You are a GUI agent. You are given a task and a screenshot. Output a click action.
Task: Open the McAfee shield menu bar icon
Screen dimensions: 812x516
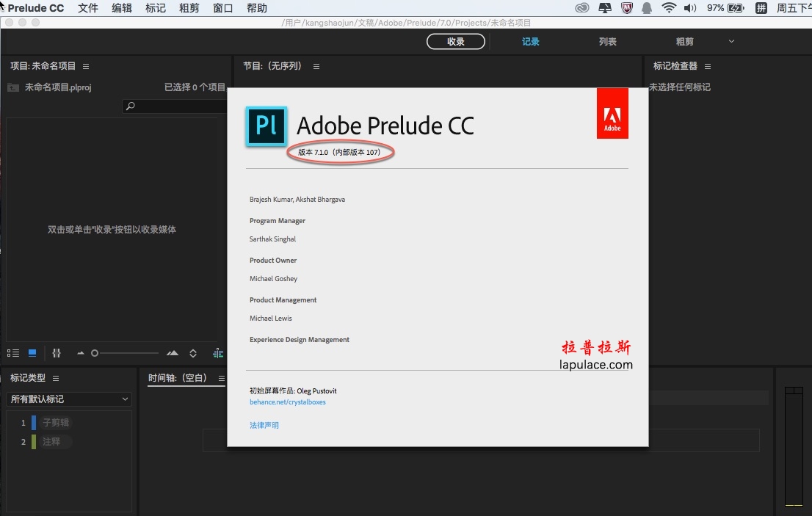pyautogui.click(x=626, y=8)
